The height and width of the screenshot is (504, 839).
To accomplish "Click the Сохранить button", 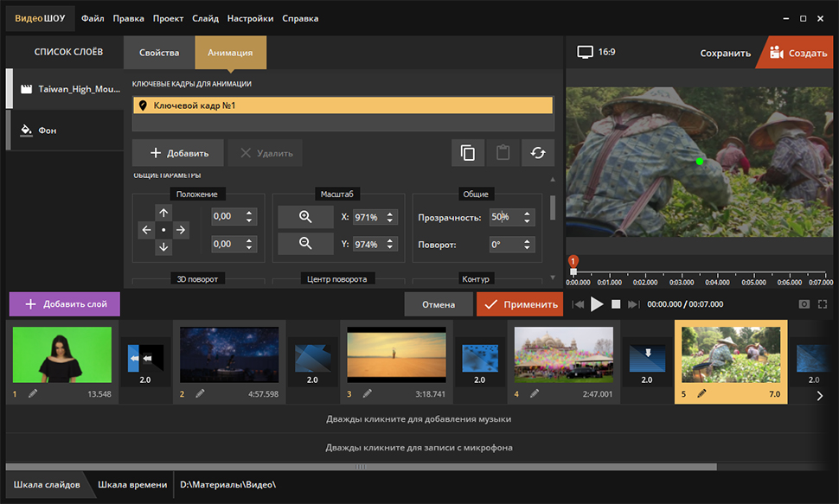I will (725, 53).
